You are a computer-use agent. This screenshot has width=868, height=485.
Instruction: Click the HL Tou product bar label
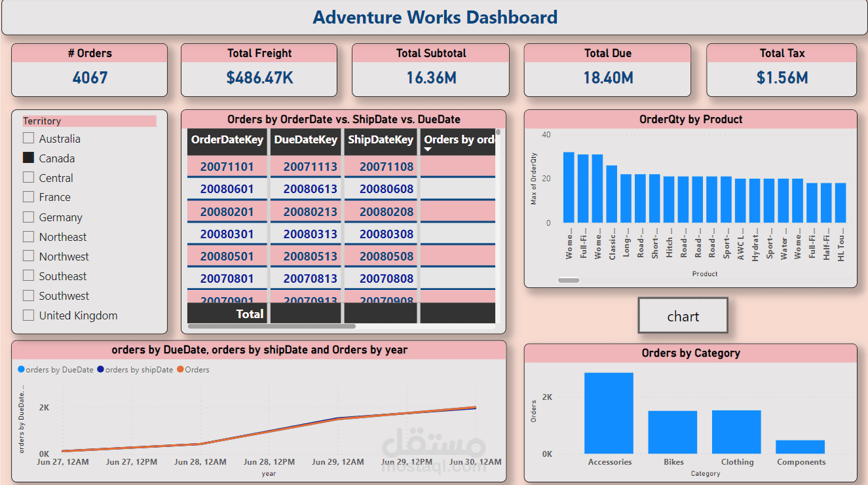coord(841,243)
